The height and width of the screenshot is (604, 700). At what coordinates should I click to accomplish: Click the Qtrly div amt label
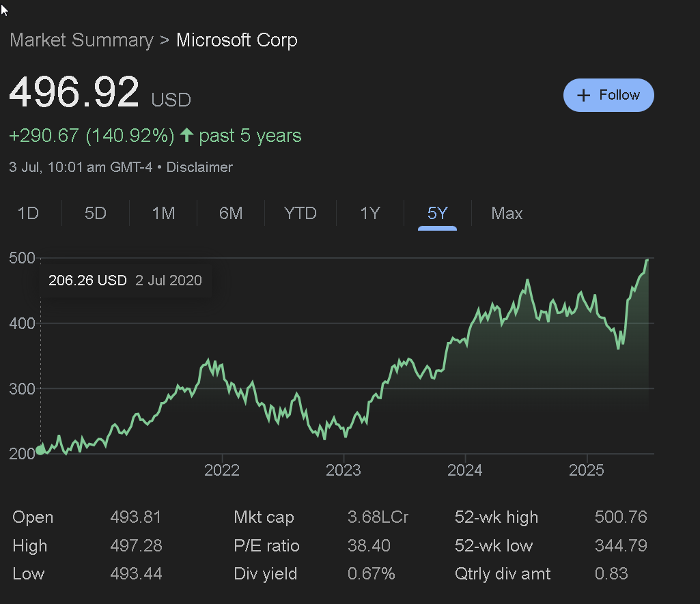[x=503, y=574]
